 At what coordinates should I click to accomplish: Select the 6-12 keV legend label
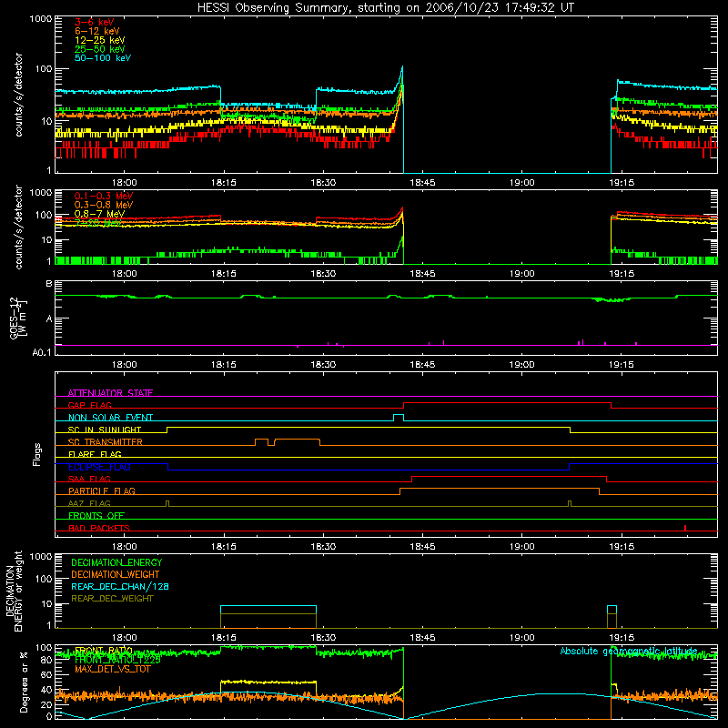[x=97, y=31]
